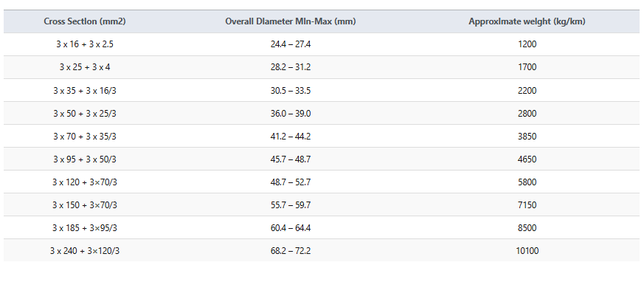The width and height of the screenshot is (644, 282).
Task: Click the 3 x 240 + 3×120/3 cell
Action: tap(85, 251)
